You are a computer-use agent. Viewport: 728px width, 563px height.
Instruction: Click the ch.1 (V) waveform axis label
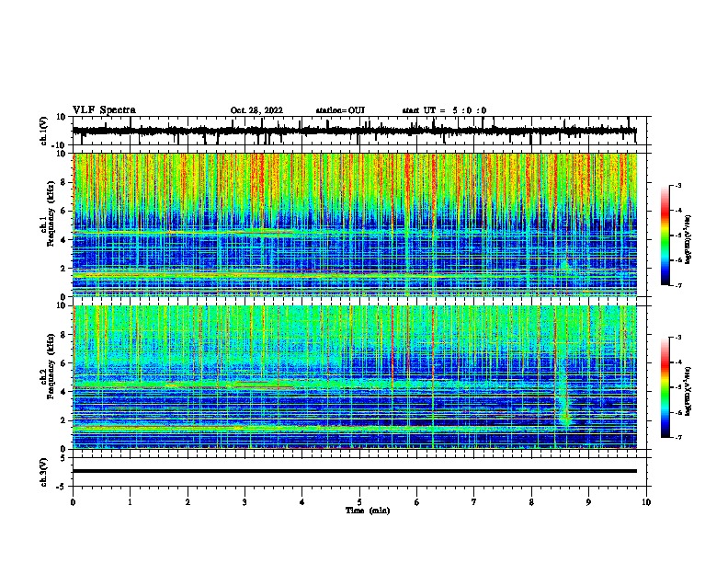tap(44, 131)
